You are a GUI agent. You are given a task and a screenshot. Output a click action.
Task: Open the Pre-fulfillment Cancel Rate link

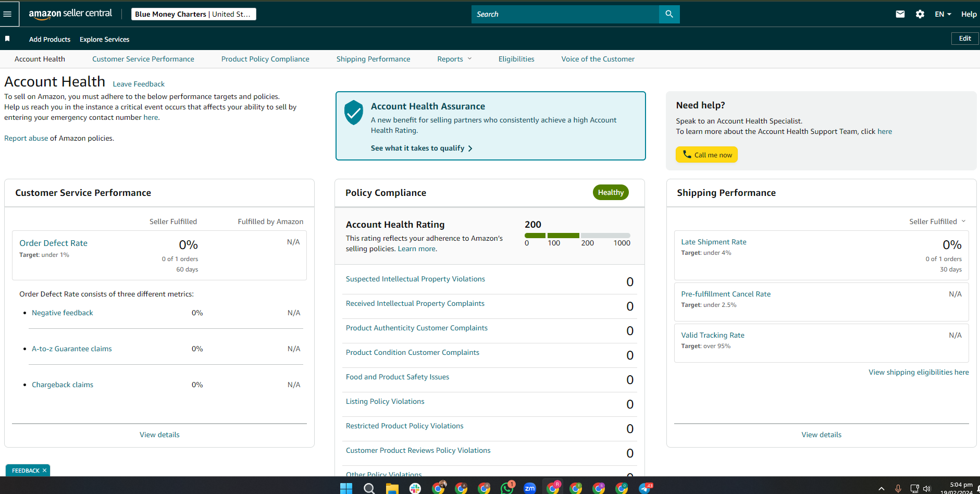pos(726,294)
